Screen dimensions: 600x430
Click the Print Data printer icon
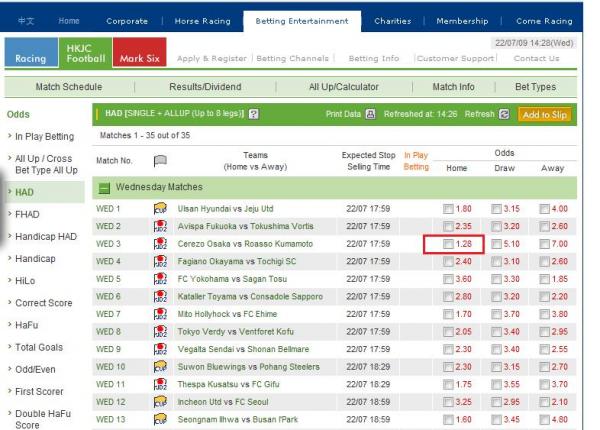point(372,115)
